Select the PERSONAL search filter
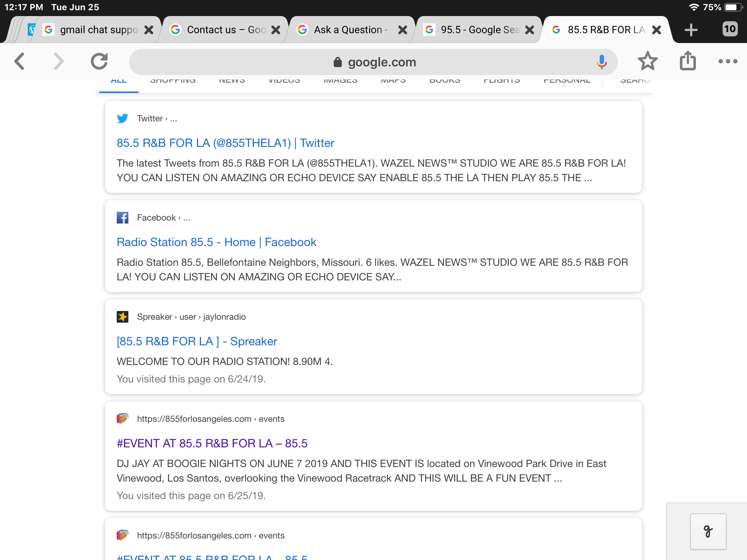 click(x=567, y=81)
